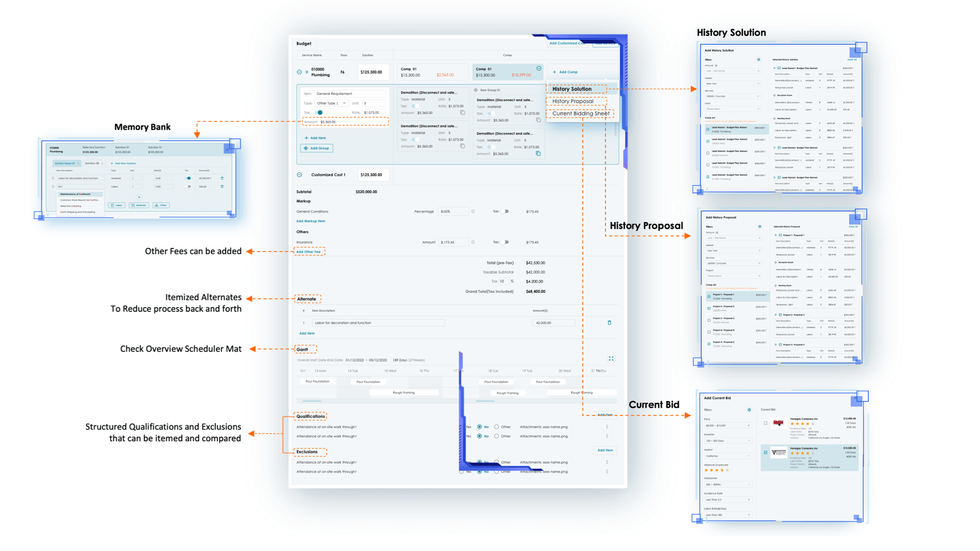The image size is (980, 551).
Task: Select Other for first qualification question
Action: click(x=497, y=427)
